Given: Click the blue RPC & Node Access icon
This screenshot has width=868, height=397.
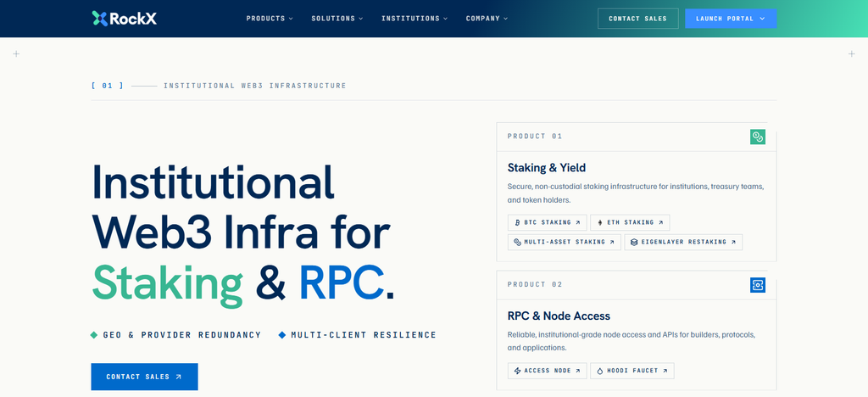Looking at the screenshot, I should click(x=758, y=285).
